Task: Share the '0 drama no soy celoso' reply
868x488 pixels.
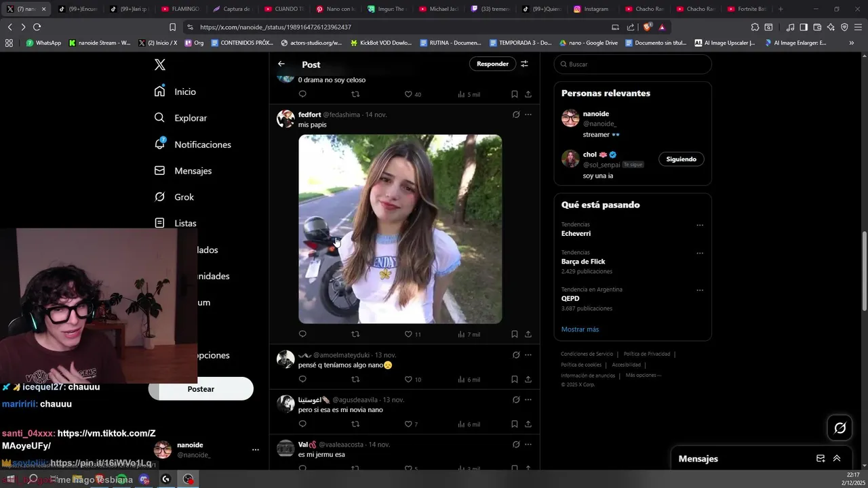Action: click(528, 94)
